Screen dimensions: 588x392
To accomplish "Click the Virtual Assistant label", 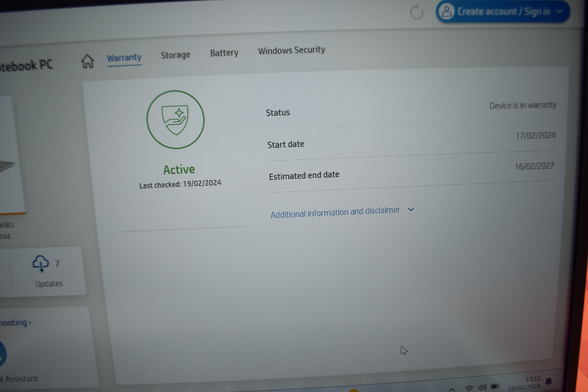I will 19,379.
